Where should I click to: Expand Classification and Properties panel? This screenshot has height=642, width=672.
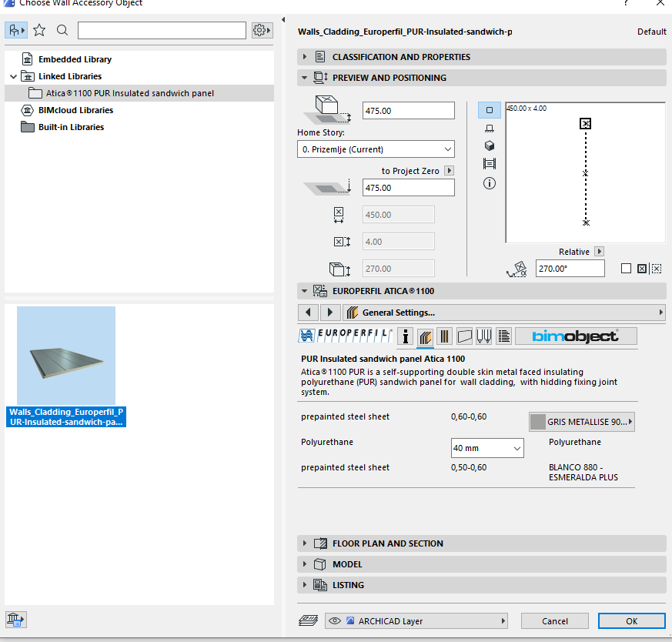(x=481, y=57)
